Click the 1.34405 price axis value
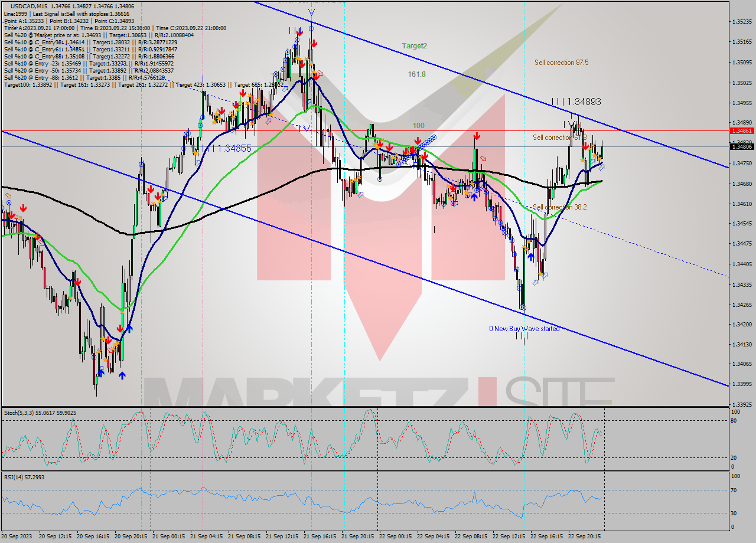The height and width of the screenshot is (543, 756). tap(742, 264)
